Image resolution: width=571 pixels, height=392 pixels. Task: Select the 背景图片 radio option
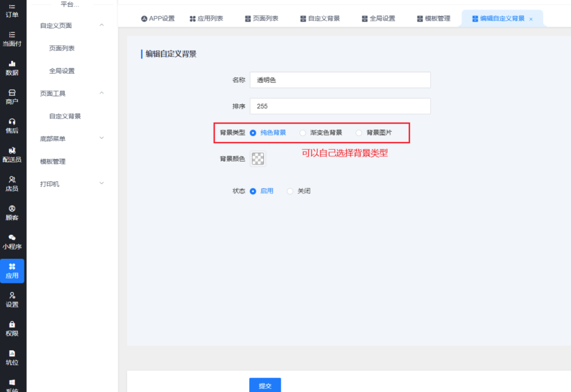click(359, 133)
